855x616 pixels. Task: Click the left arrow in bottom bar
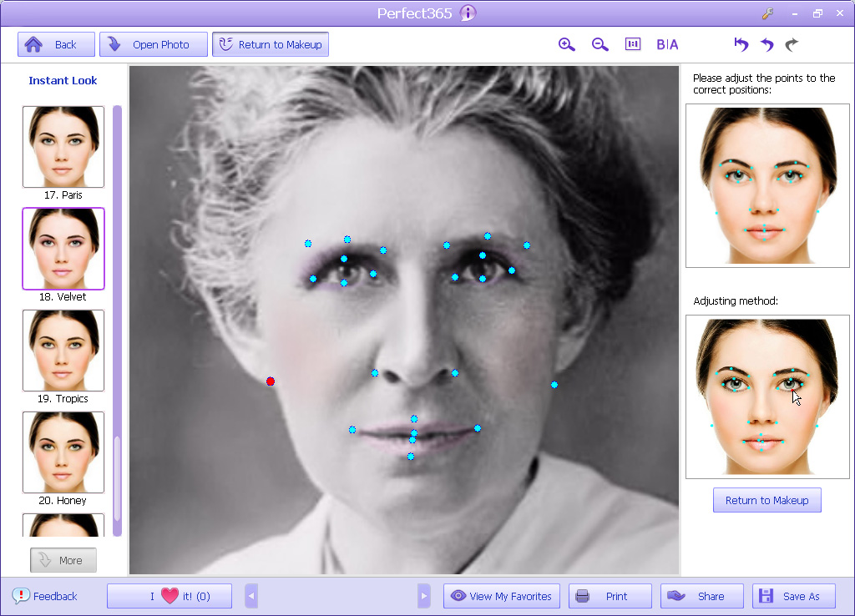(x=251, y=596)
